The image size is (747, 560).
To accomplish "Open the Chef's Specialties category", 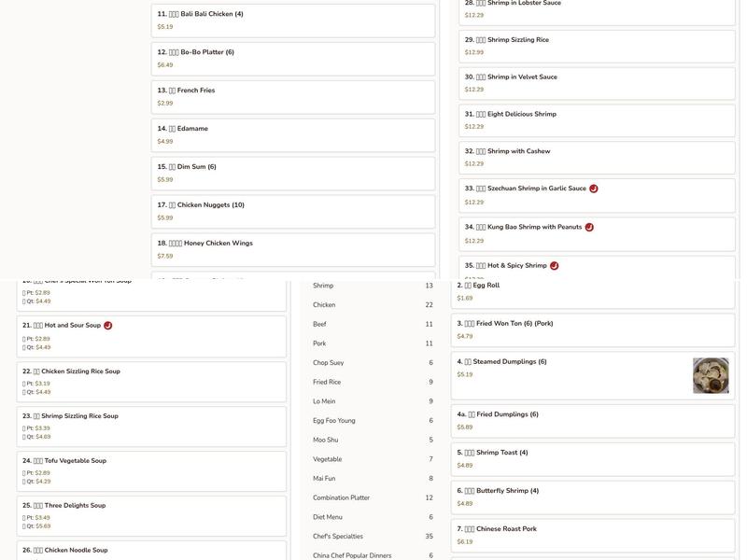I will (373, 537).
